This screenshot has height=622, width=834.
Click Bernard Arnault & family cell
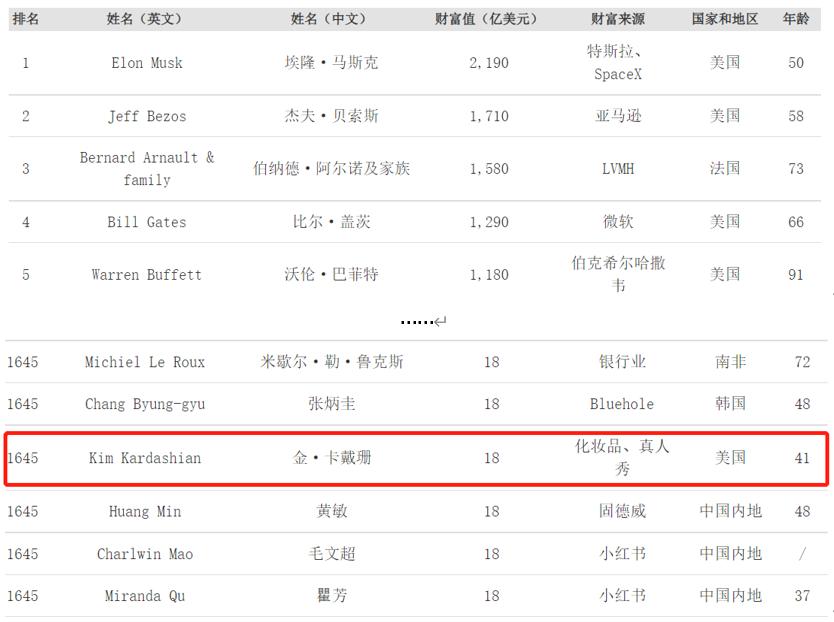tap(147, 169)
